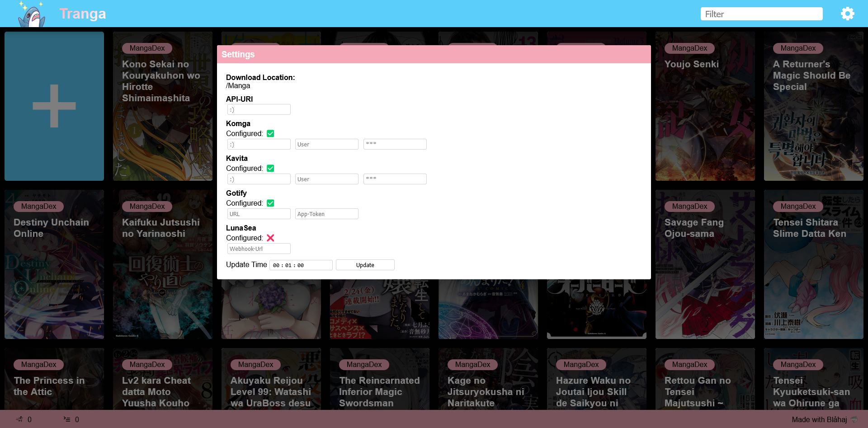868x428 pixels.
Task: Toggle the Kavita Configured checkmark
Action: tap(270, 168)
